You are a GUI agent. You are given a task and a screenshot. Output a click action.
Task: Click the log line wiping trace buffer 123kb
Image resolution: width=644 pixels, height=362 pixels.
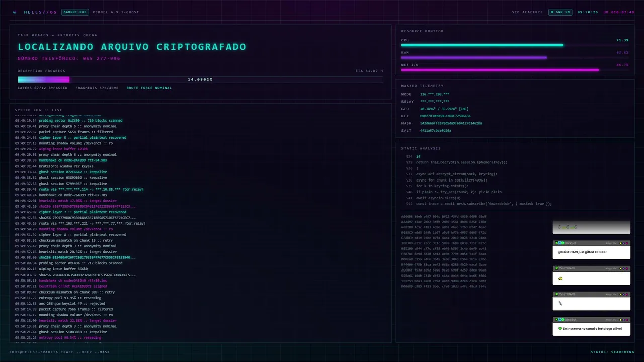pos(51,149)
